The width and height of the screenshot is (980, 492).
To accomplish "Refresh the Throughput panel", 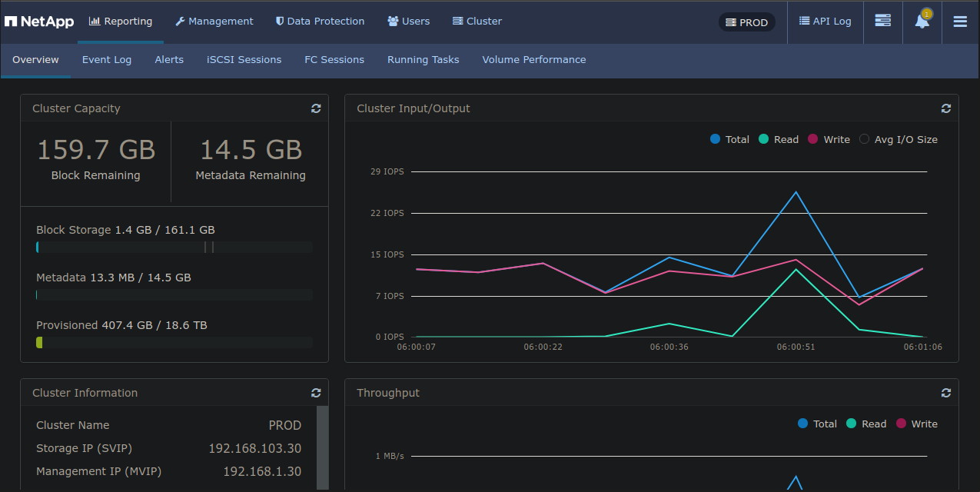I will (946, 393).
